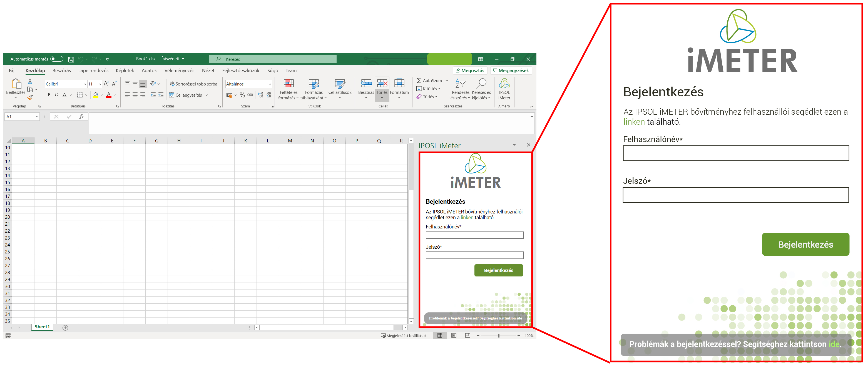Click the Keresés search box
Viewport: 868px width, 365px height.
pos(273,59)
